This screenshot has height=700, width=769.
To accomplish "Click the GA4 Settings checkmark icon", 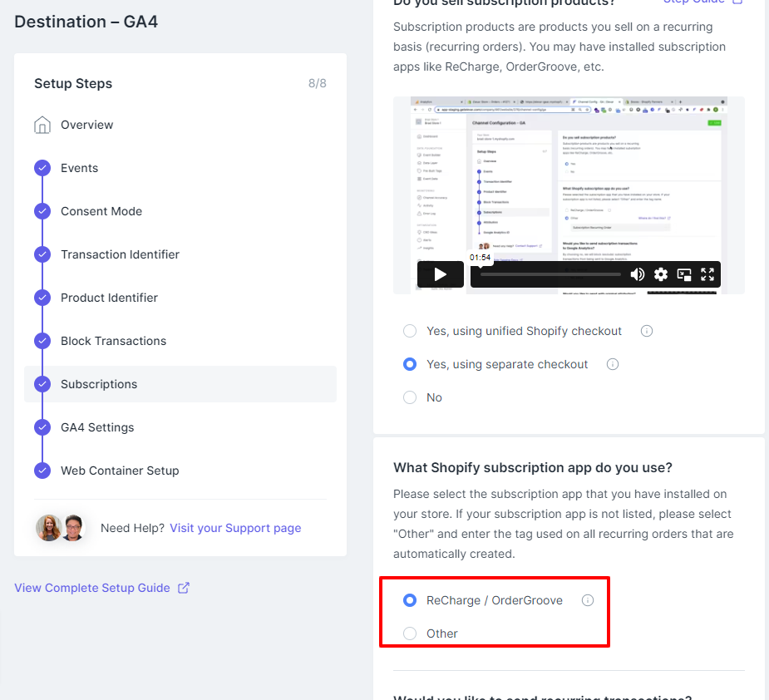I will (42, 427).
